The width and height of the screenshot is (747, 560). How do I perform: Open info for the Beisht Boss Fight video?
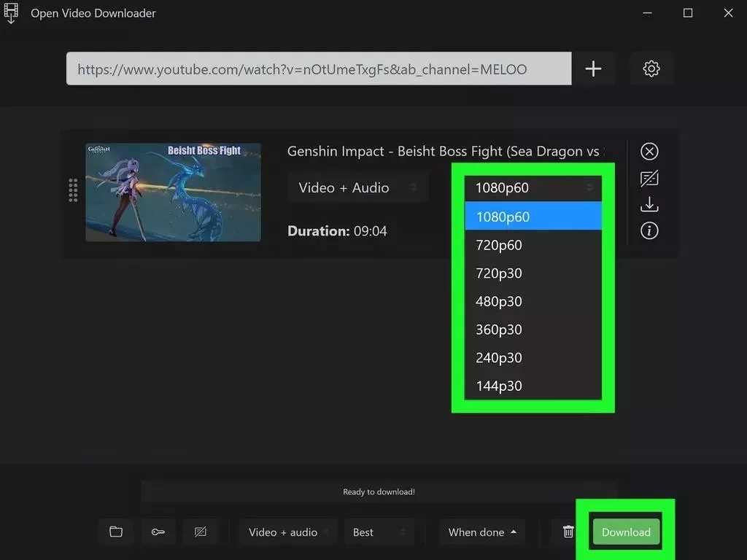[649, 230]
